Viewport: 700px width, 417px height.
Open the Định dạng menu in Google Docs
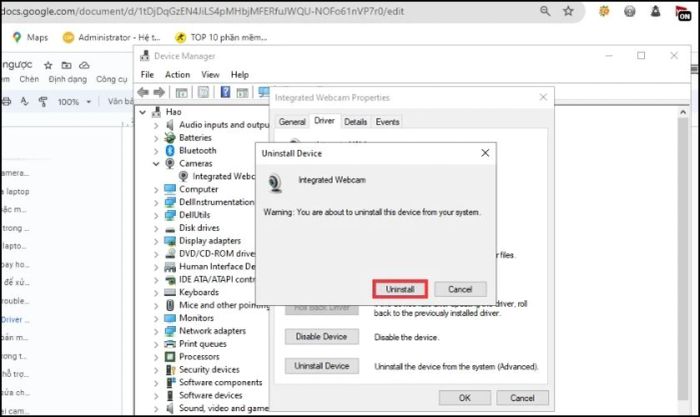68,79
